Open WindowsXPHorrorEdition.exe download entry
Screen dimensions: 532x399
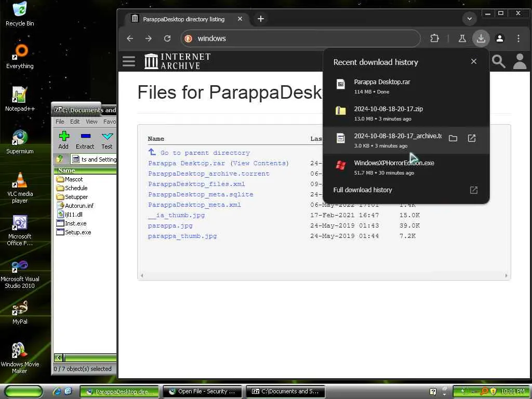(406, 167)
